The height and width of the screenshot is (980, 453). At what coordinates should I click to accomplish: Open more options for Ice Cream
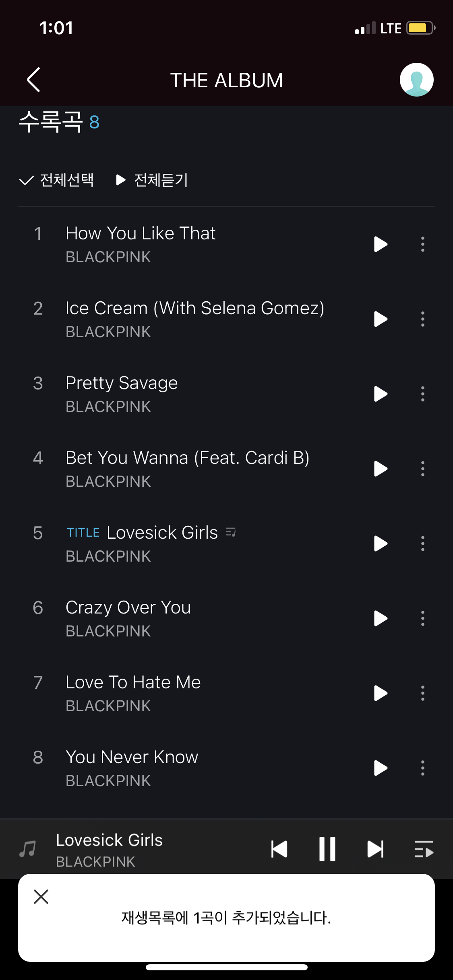422,319
